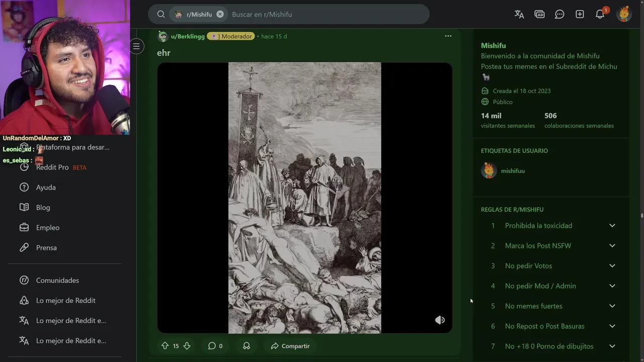Click the Prensa icon
The image size is (644, 362).
click(x=24, y=247)
